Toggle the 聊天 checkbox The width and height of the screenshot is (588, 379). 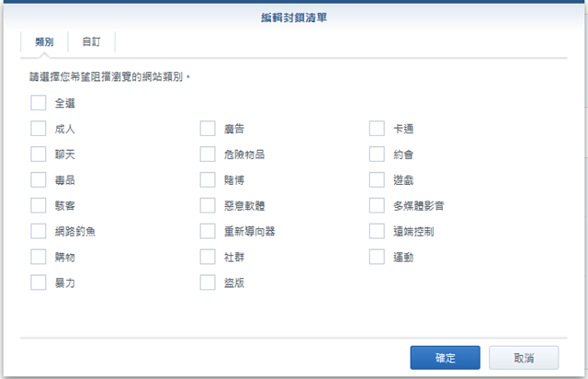pos(39,154)
